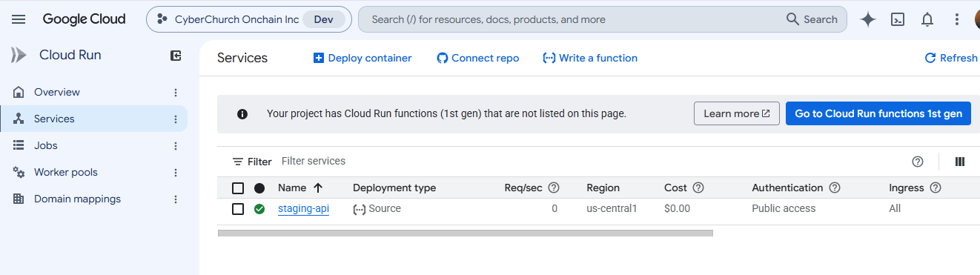Open the user account avatar

(x=976, y=20)
